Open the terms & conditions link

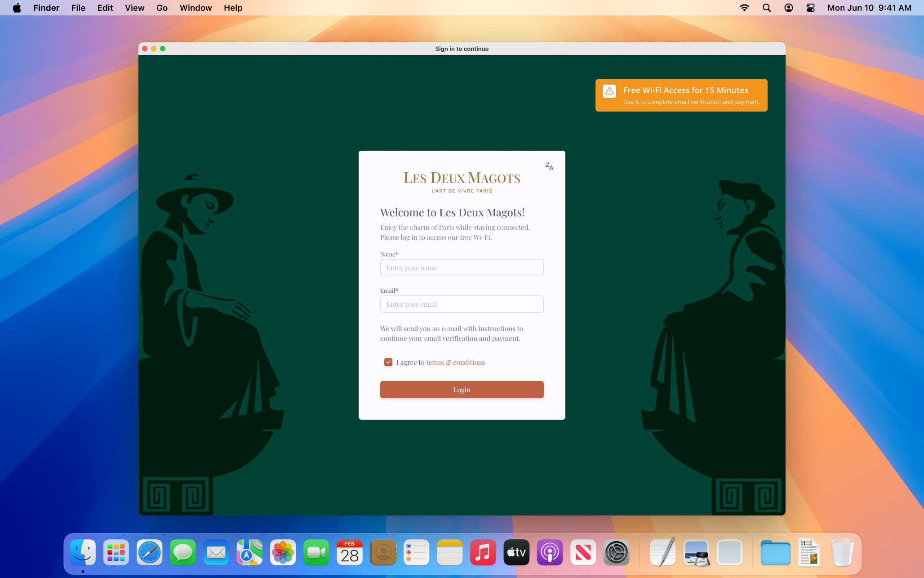[x=455, y=363]
